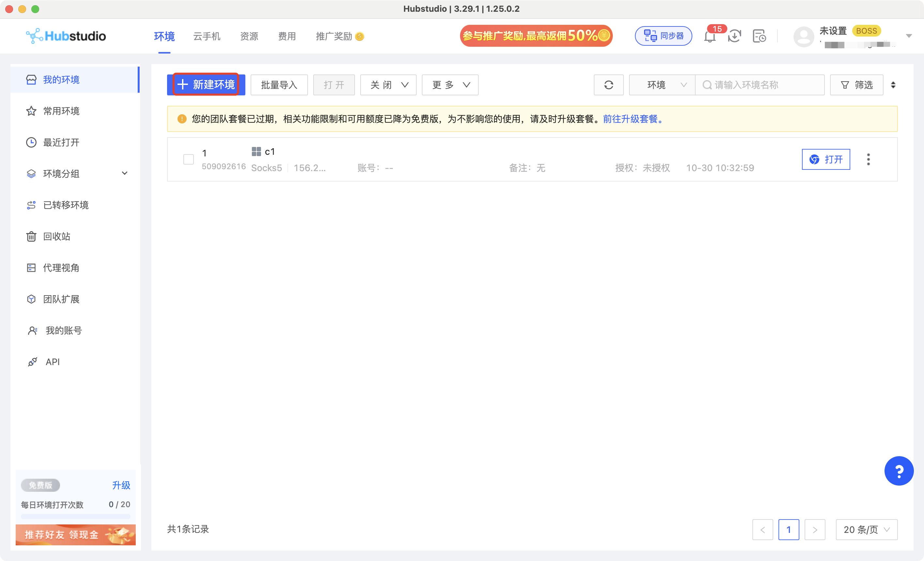Click the 我的环境 sidebar icon
Viewport: 924px width, 561px height.
coord(31,80)
